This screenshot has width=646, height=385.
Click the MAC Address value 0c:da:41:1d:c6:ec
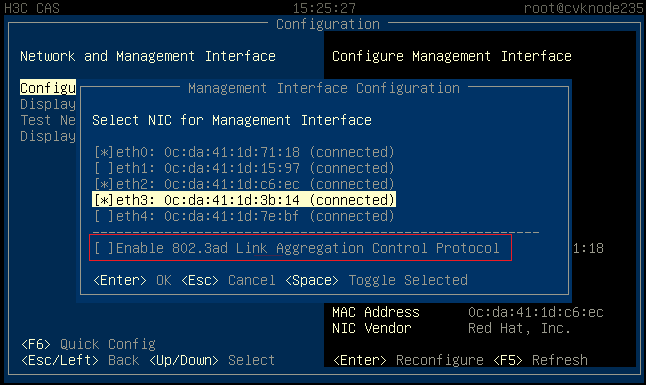pos(536,312)
